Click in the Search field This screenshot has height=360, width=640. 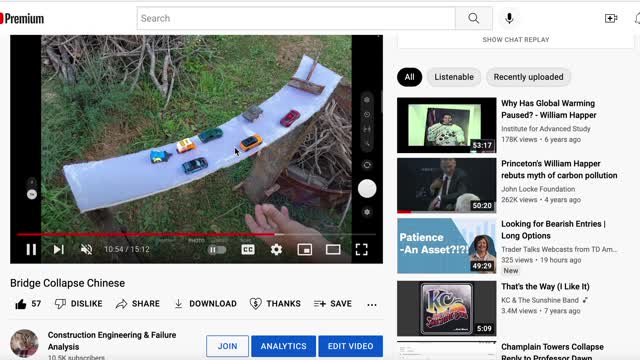click(x=296, y=18)
